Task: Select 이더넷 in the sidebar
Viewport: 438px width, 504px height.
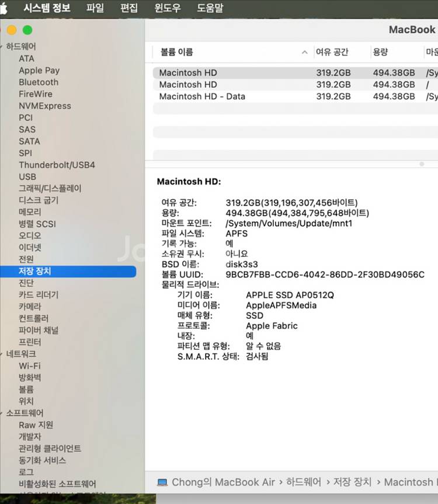Action: [x=30, y=248]
